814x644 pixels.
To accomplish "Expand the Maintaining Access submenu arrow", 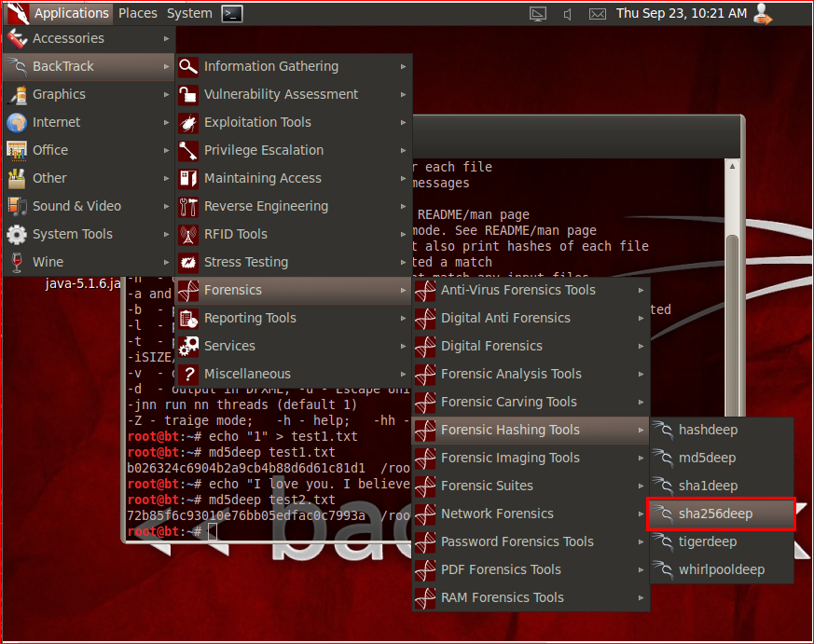I will (404, 178).
